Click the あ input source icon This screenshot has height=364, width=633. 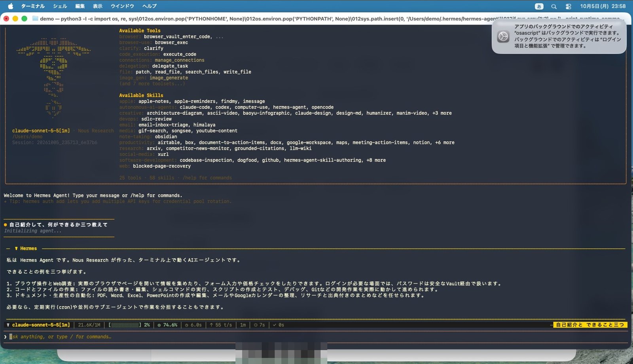(539, 6)
